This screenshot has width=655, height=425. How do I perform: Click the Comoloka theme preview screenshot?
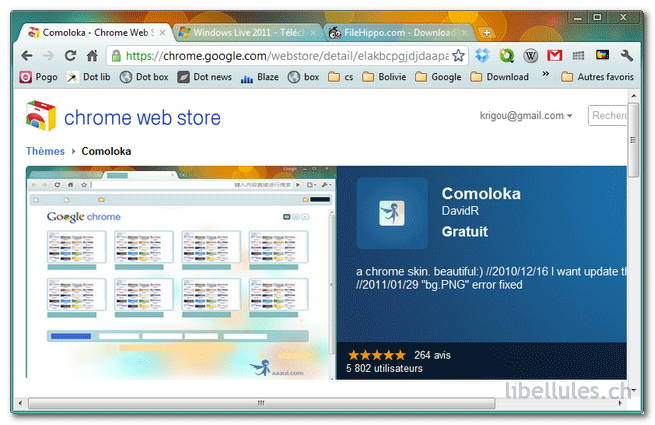[181, 272]
